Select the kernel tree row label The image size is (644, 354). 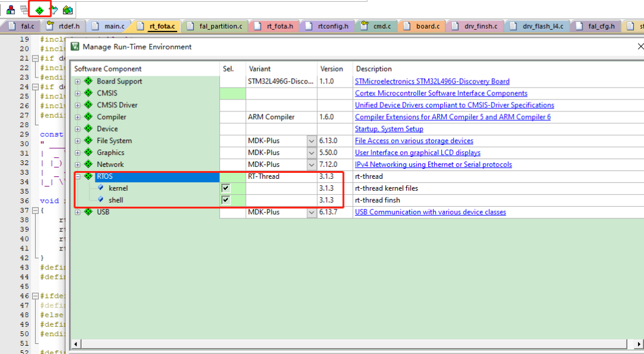point(118,188)
